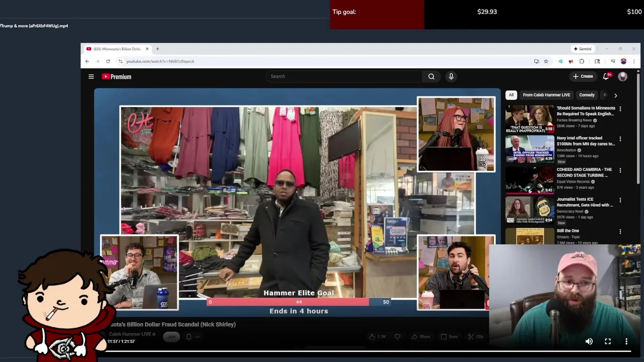Enter fullscreen in outer video player
The image size is (644, 362).
coord(608,341)
